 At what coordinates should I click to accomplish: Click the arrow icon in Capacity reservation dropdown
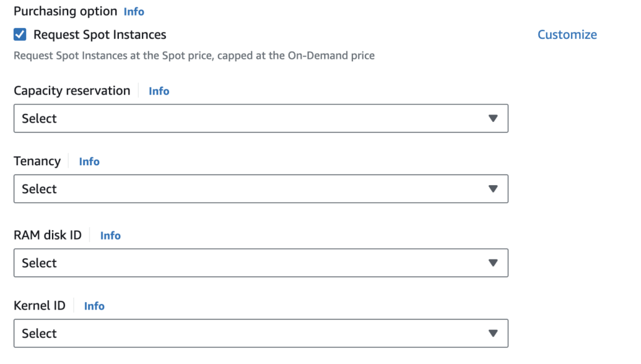point(493,118)
